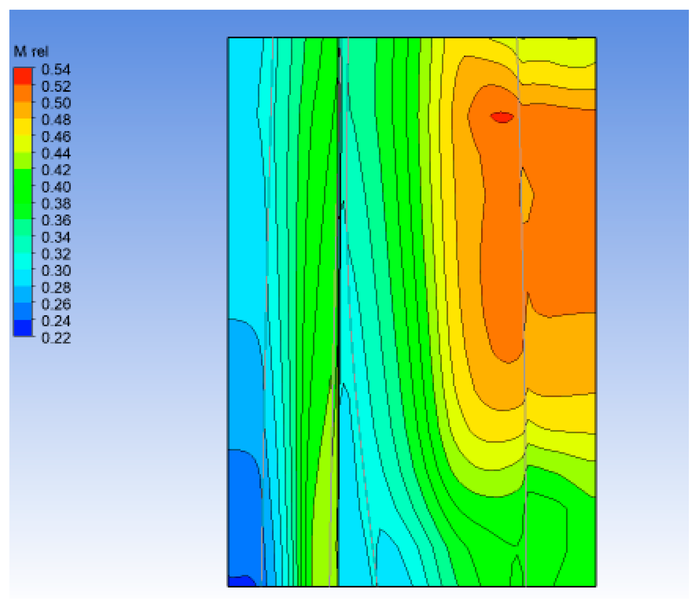Click the 0.54 legend value label
This screenshot has height=610, width=700.
click(x=56, y=69)
